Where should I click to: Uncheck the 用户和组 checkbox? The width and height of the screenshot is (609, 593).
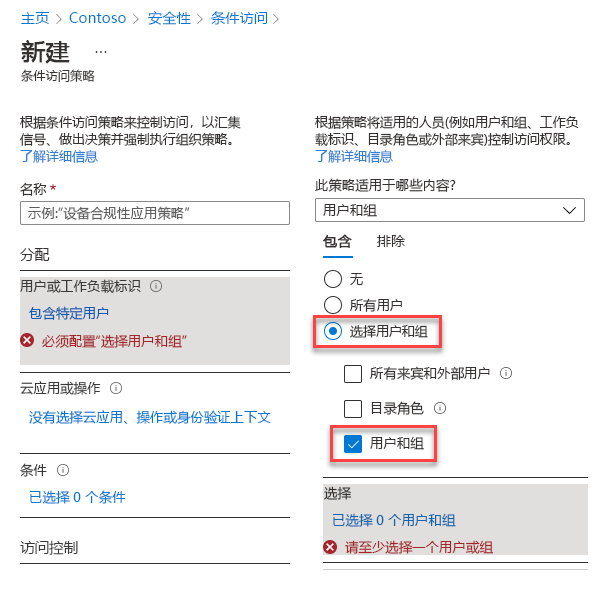pos(353,443)
